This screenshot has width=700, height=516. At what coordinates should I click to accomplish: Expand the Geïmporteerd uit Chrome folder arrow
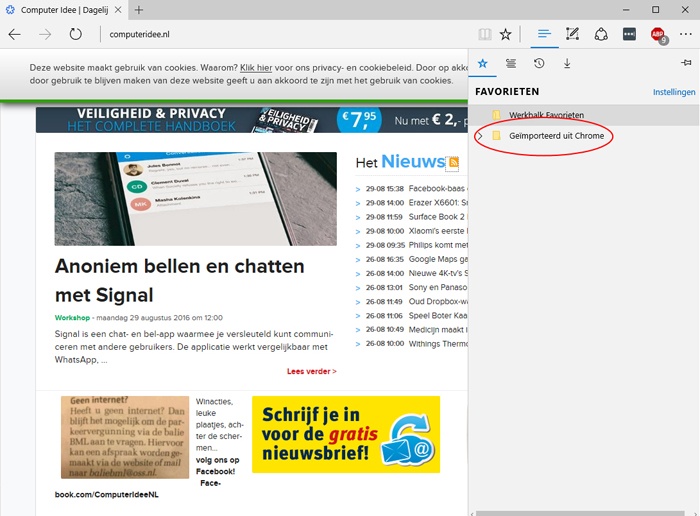click(479, 136)
